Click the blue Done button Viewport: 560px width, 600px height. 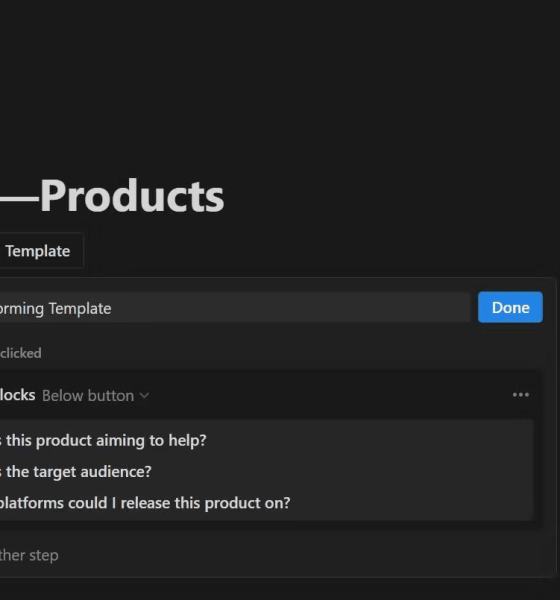[x=510, y=307]
